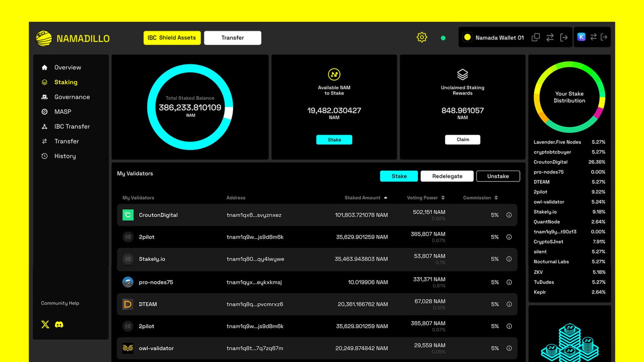Image resolution: width=644 pixels, height=362 pixels.
Task: Open the Overview page
Action: tap(67, 67)
